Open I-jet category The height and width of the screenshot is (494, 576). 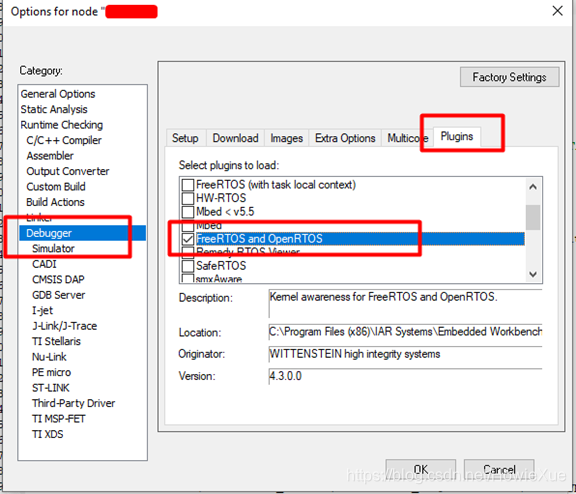click(x=43, y=310)
